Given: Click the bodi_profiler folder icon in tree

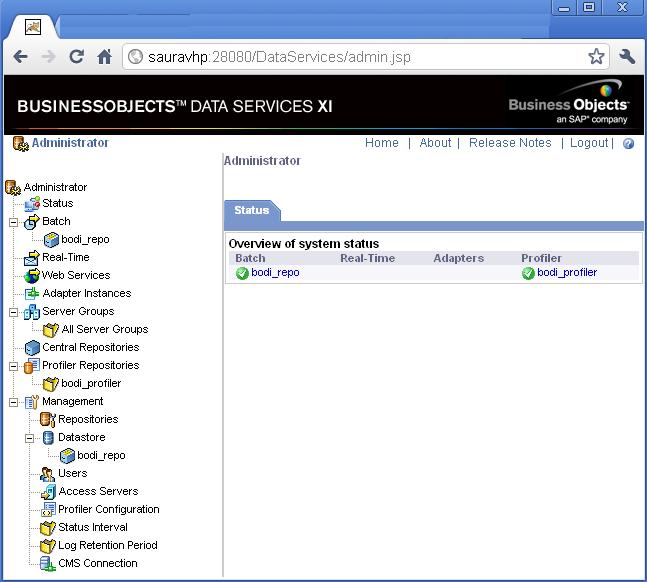Looking at the screenshot, I should (51, 383).
